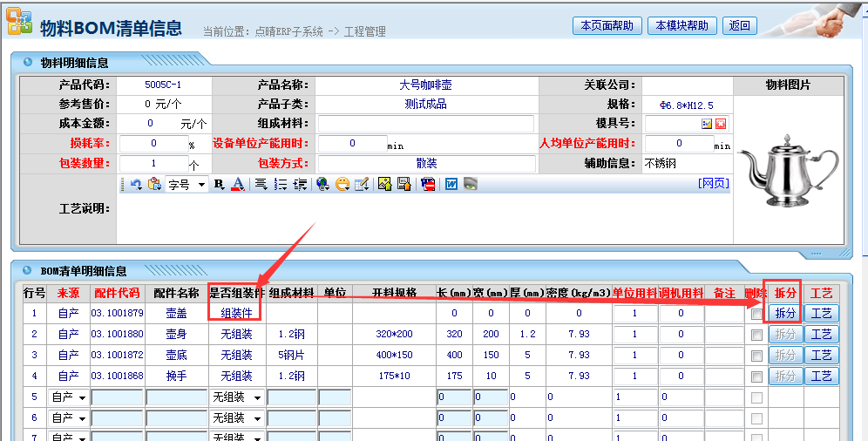
Task: Click the 拆分 button for row 1 壶盖
Action: 785,313
